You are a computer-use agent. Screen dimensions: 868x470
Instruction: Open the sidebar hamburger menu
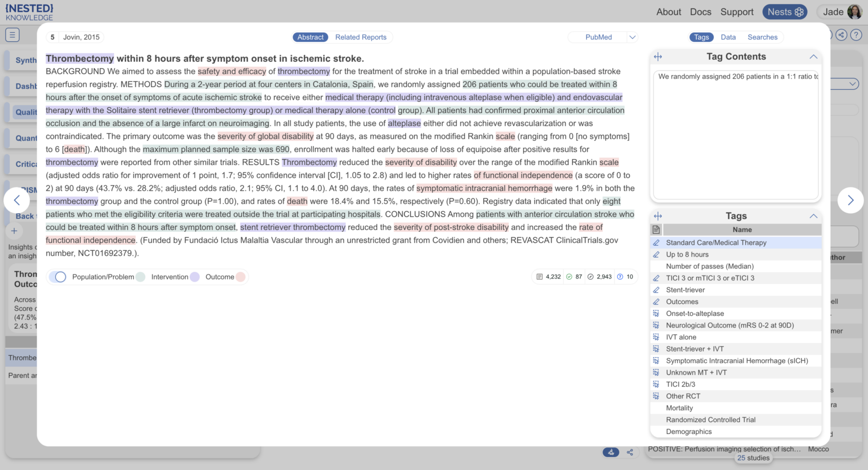(12, 34)
